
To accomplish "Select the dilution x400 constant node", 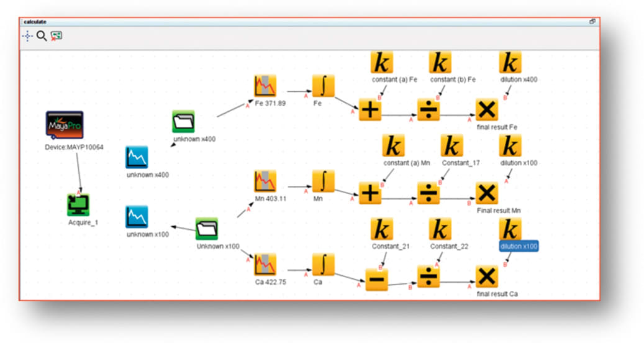I will tap(510, 62).
